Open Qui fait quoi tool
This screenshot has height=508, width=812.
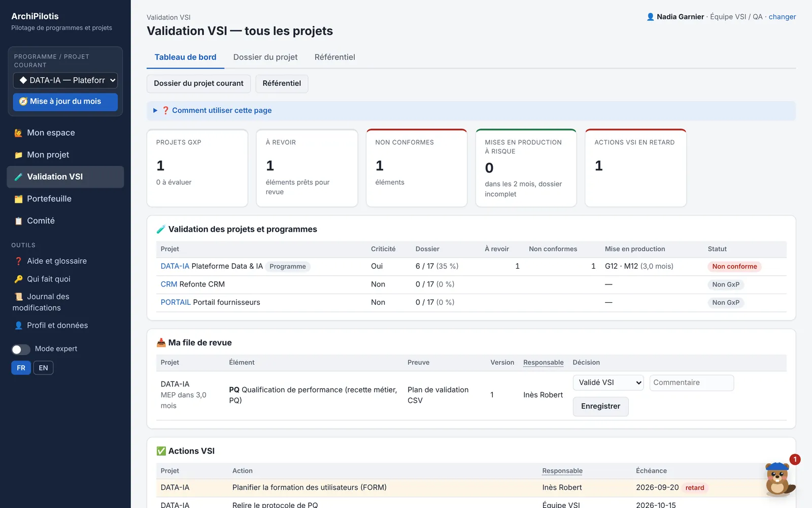[x=65, y=279]
